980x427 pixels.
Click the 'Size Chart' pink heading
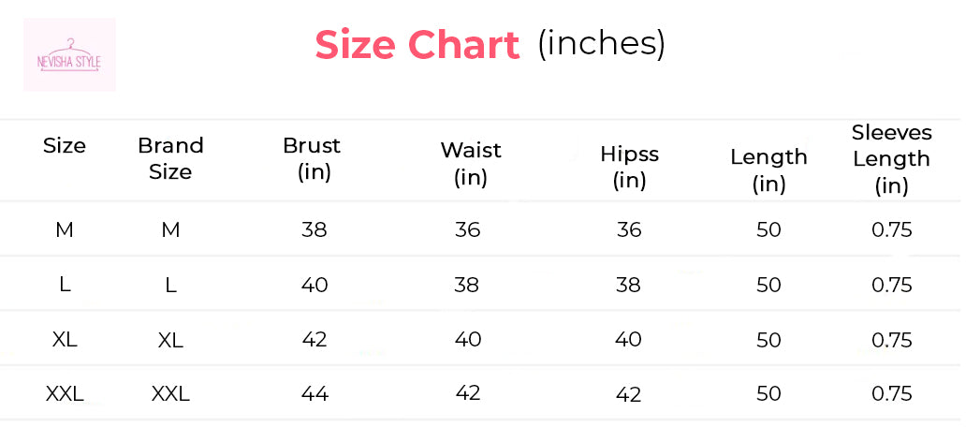coord(417,45)
